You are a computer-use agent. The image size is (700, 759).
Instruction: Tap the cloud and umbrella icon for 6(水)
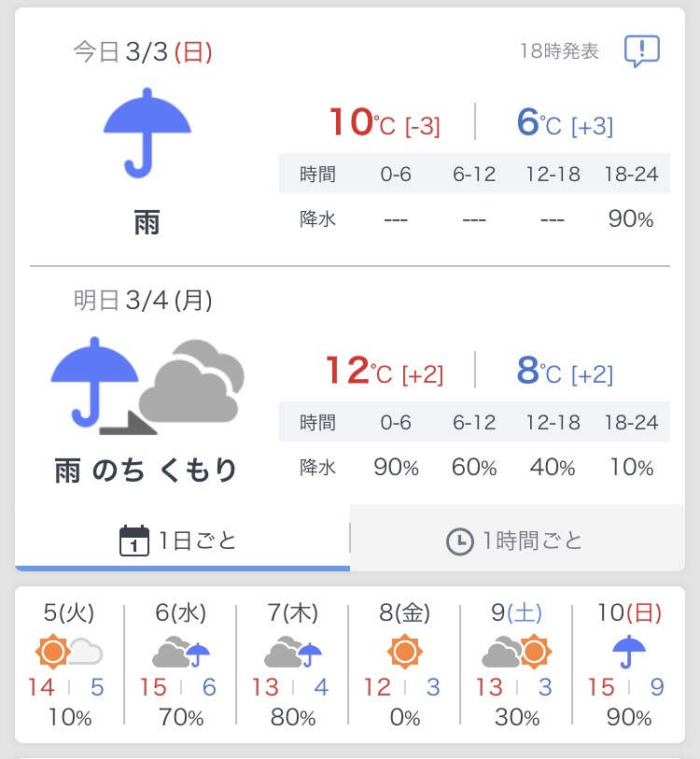[180, 652]
